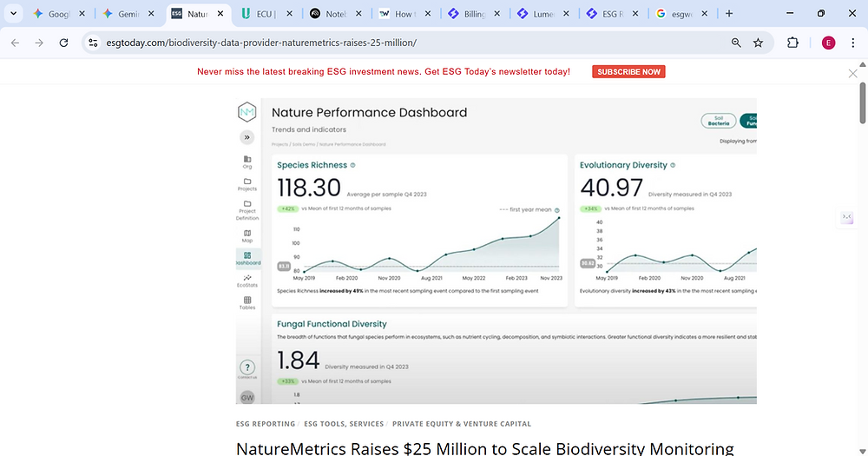
Task: Click PRIVATE EQUITY & VENTURE CAPITAL link
Action: click(462, 424)
